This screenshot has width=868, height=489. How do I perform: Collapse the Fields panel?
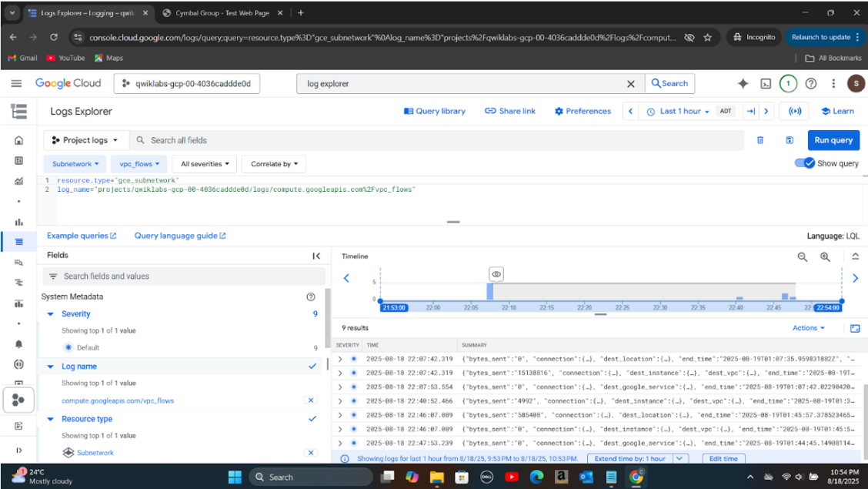(316, 256)
